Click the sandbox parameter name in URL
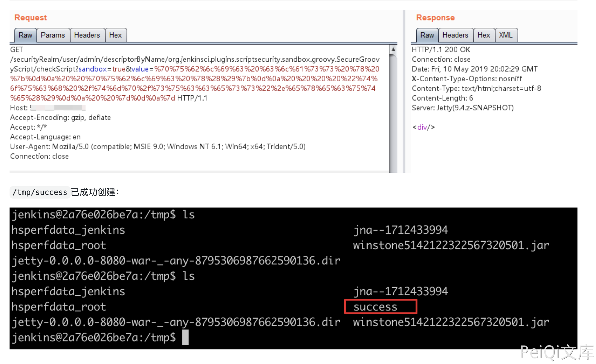 click(92, 69)
